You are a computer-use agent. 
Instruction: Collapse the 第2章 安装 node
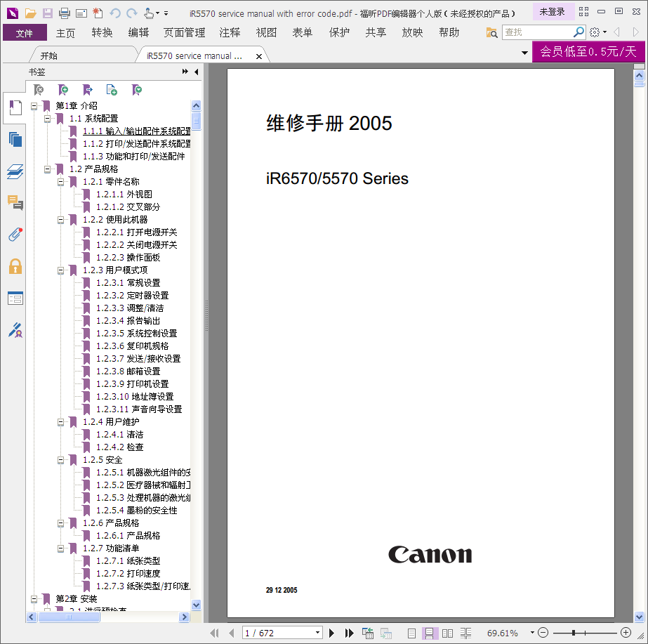[34, 599]
